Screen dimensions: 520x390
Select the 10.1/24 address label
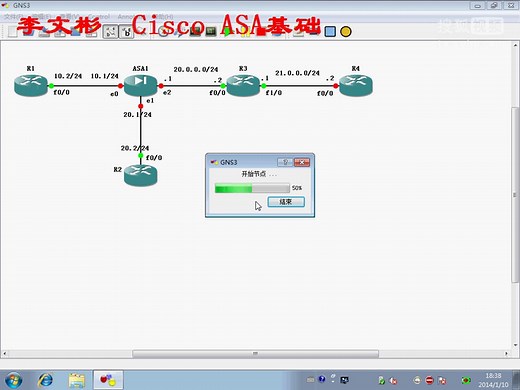(105, 76)
